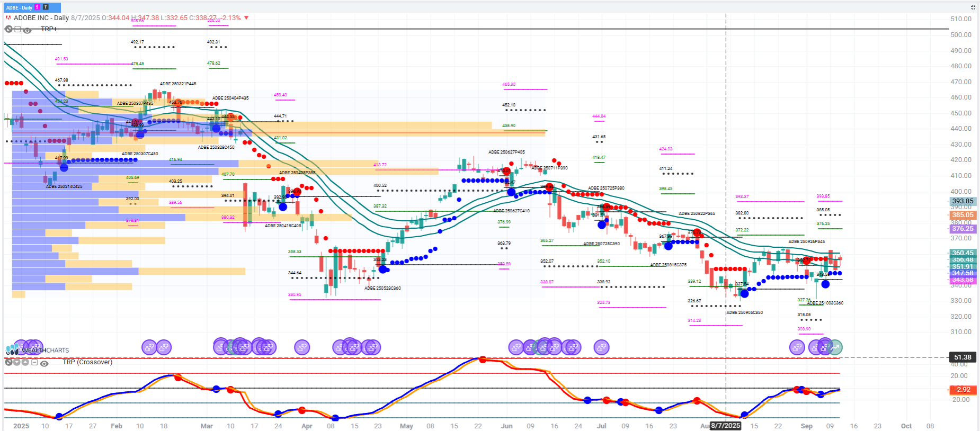Click ADBE 250214C425 option label
This screenshot has width=980, height=431.
(64, 186)
